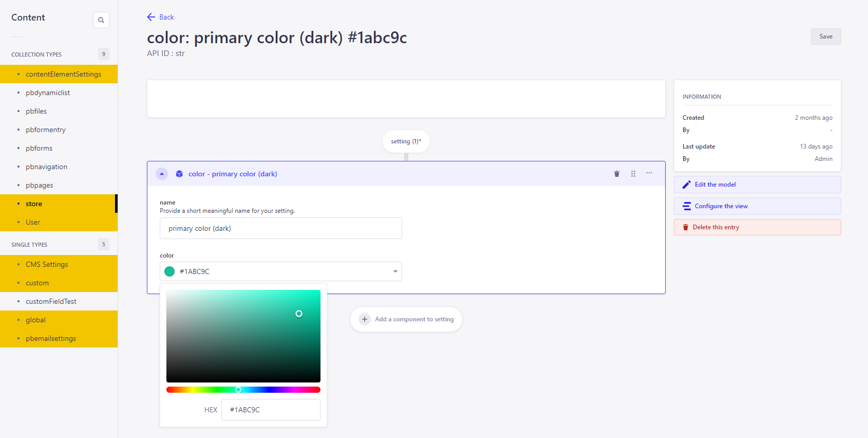Click the plus icon to add component

pos(365,319)
